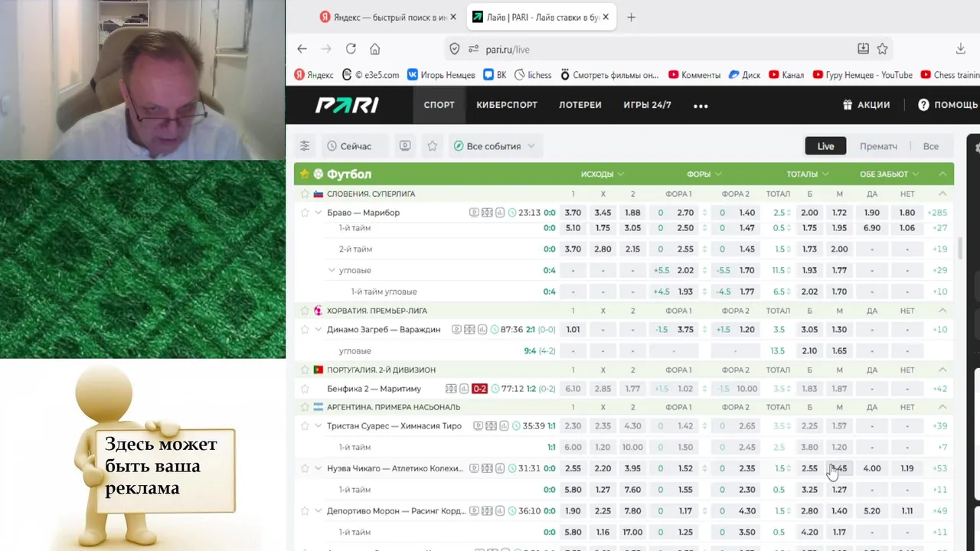Screen dimensions: 980x551
Task: Toggle favorite star for Хорватия. Премьер-лига
Action: click(305, 311)
